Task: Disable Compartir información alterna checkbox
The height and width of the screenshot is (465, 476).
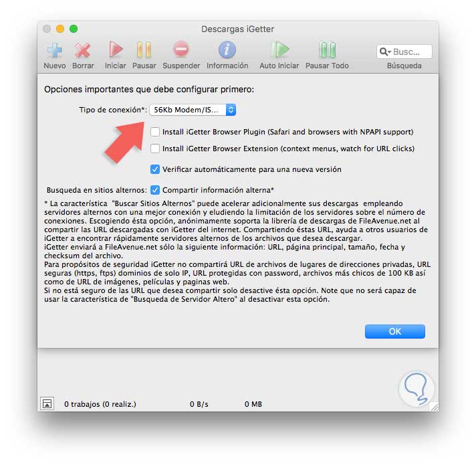Action: click(x=155, y=190)
